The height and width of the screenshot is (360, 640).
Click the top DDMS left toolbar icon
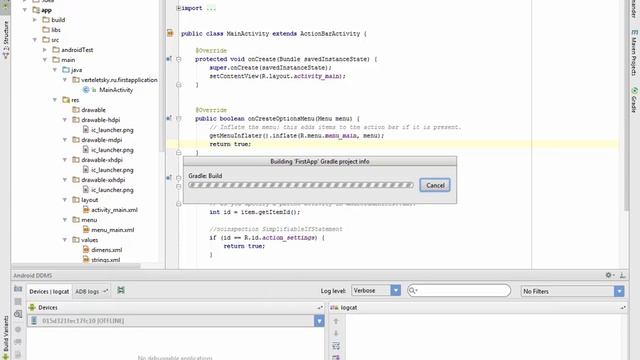tap(18, 289)
